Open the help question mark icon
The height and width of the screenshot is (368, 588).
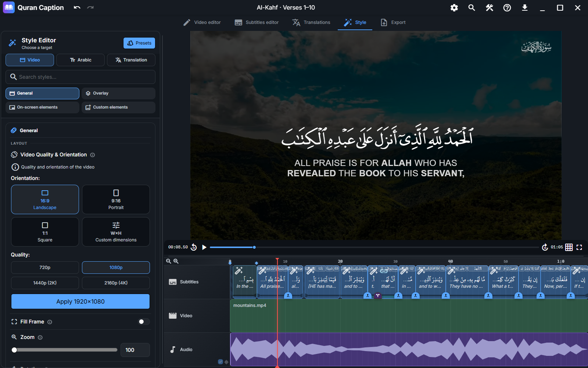point(507,8)
